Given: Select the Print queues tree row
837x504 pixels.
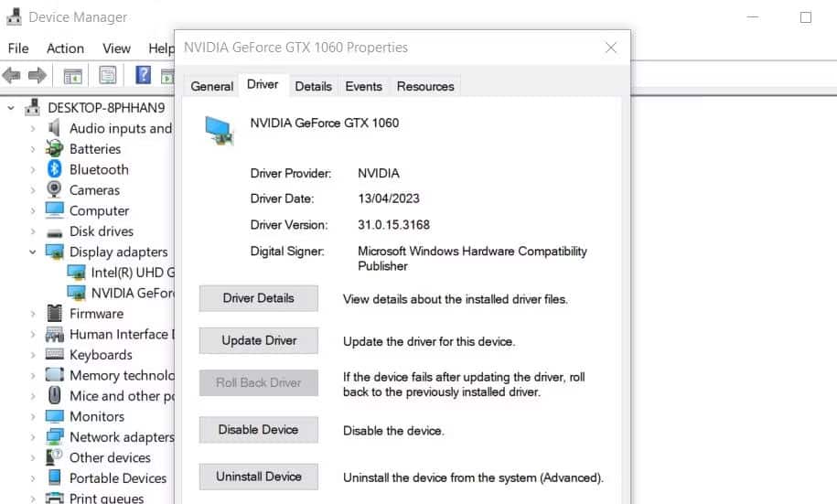Looking at the screenshot, I should pos(95,499).
